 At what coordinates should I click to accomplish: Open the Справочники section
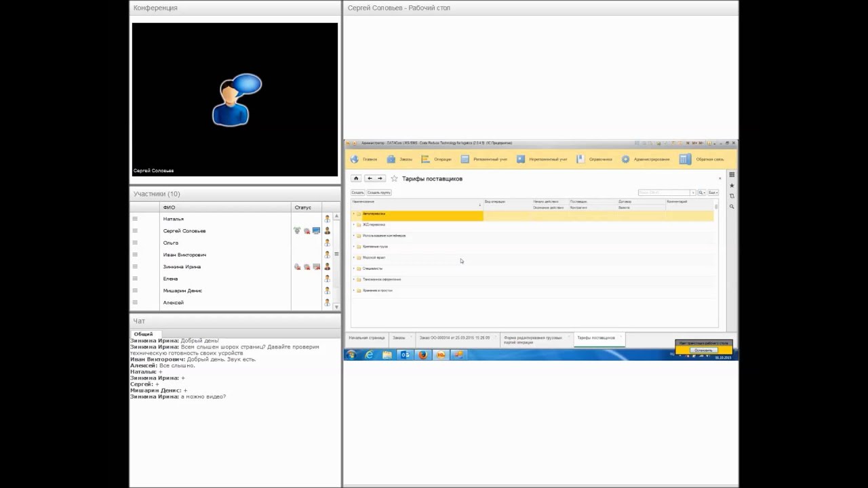point(594,159)
